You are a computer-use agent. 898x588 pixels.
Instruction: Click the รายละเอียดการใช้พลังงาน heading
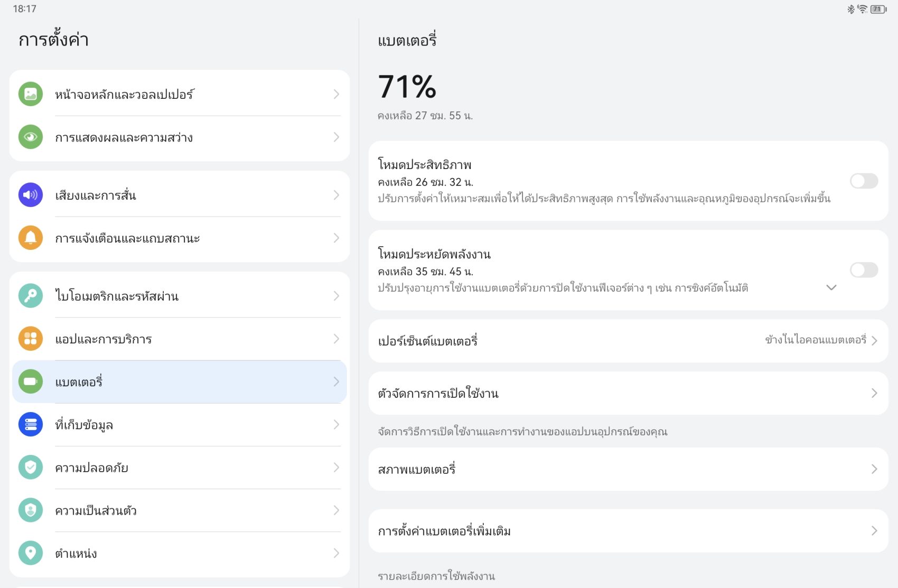click(436, 576)
